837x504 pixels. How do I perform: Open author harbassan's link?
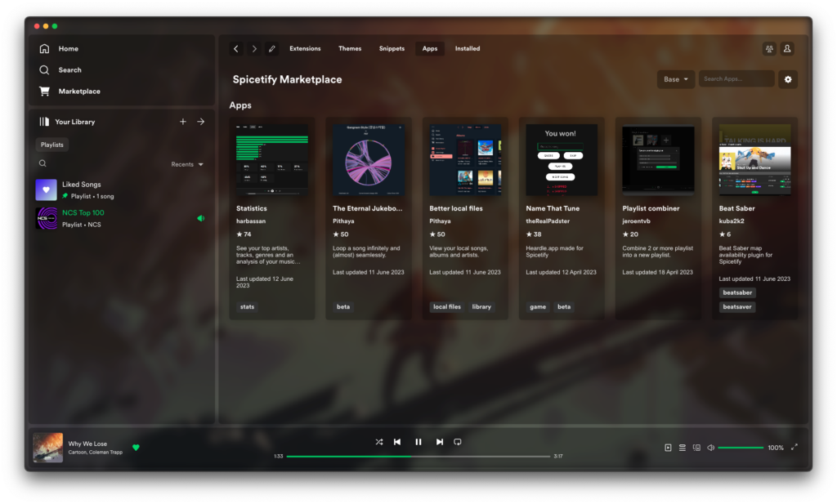[251, 221]
